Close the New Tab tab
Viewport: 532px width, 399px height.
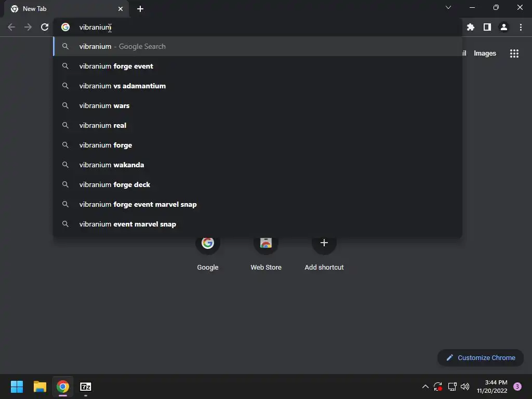click(x=121, y=9)
